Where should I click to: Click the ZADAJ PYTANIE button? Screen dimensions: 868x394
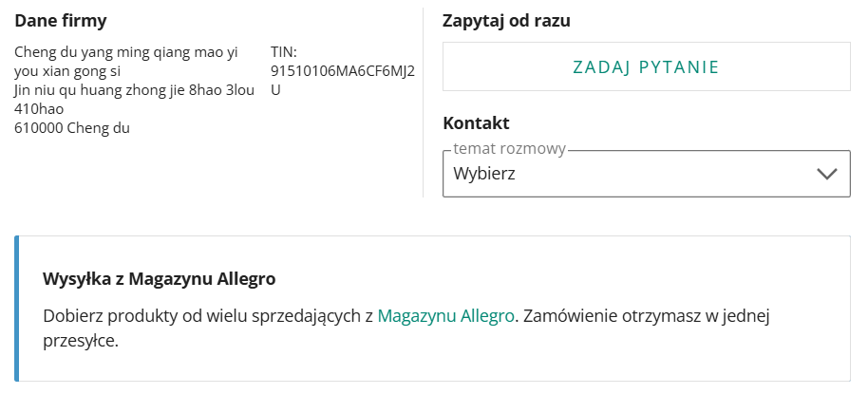646,66
